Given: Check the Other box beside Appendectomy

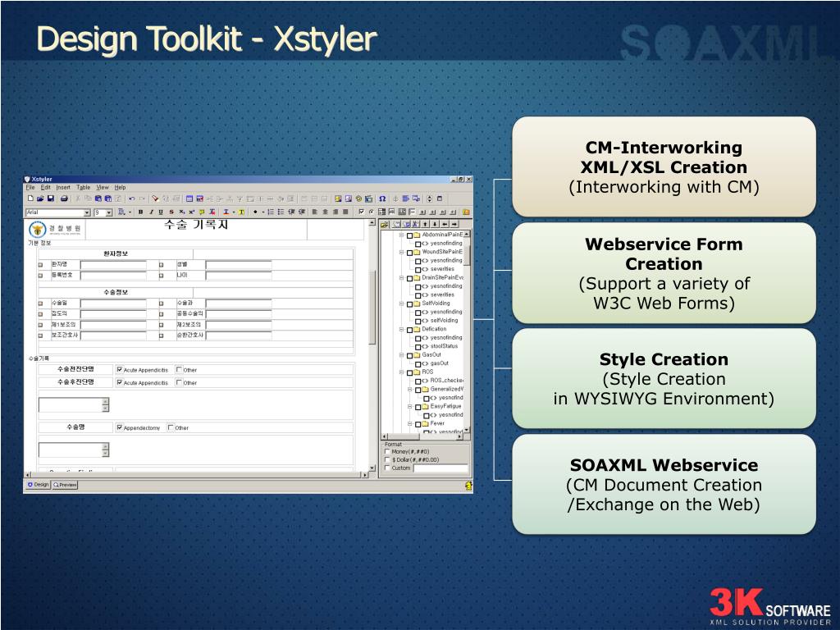Looking at the screenshot, I should click(x=171, y=427).
